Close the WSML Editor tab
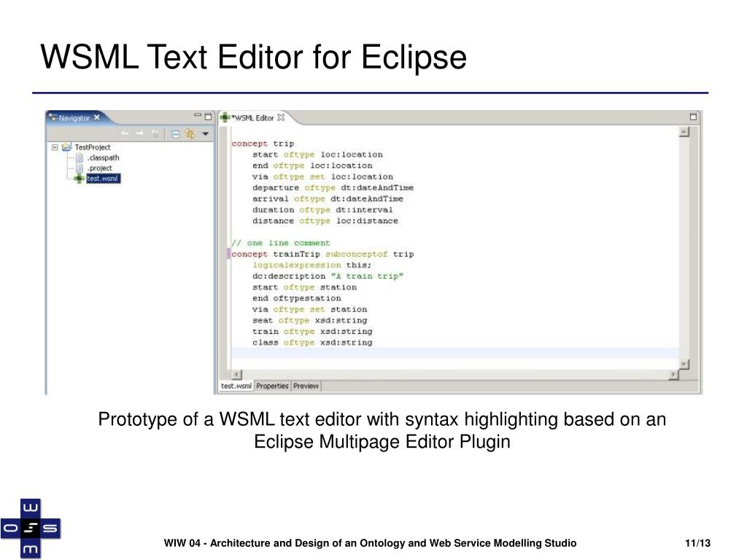Image resolution: width=747 pixels, height=560 pixels. [281, 117]
